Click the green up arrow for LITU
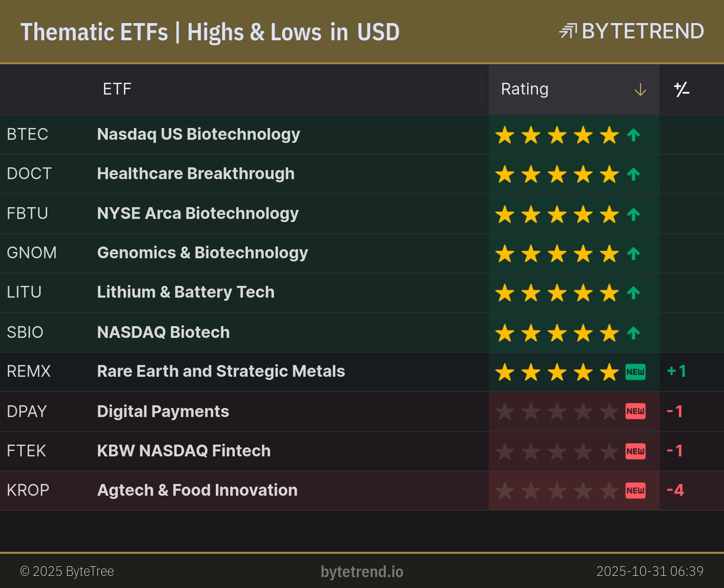 633,293
